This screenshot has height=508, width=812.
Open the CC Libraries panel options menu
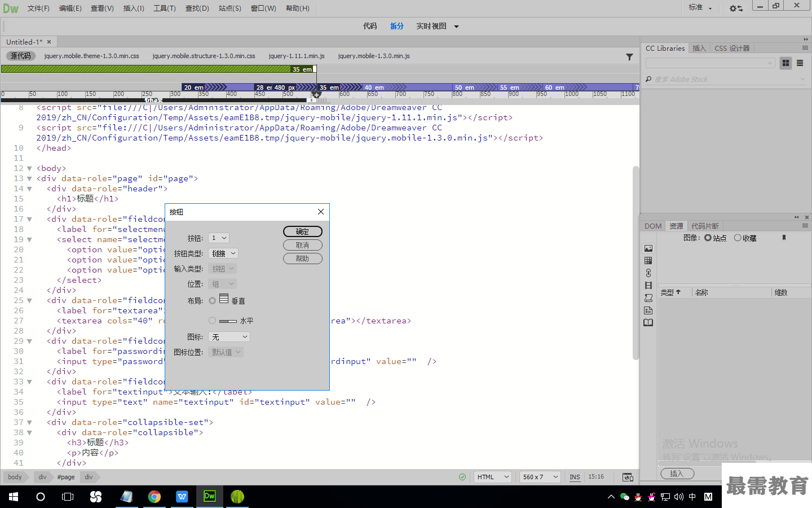805,48
